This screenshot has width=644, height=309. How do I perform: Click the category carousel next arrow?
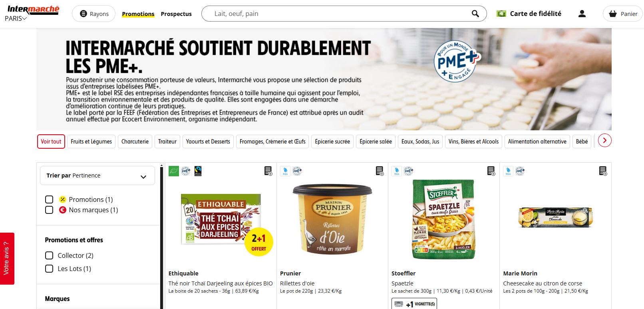tap(605, 140)
